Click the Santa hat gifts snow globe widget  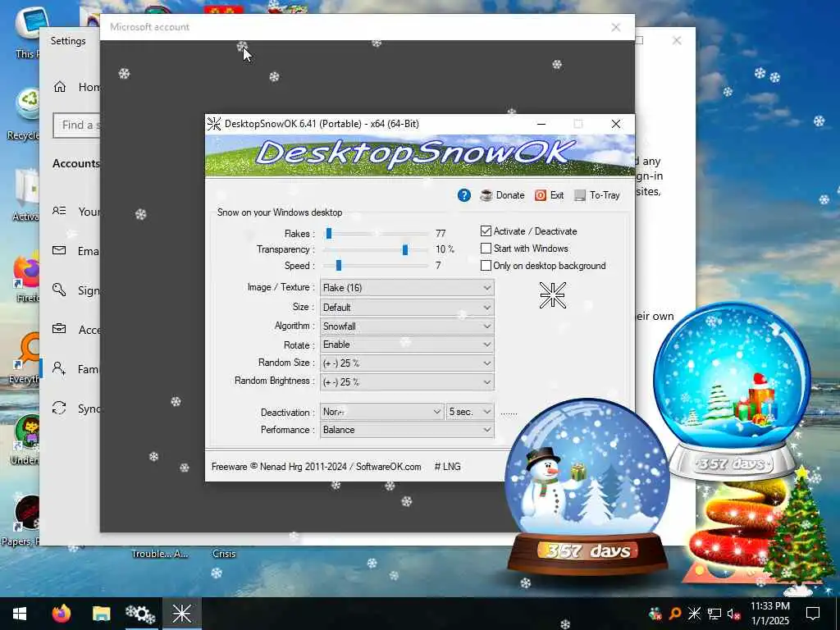732,391
